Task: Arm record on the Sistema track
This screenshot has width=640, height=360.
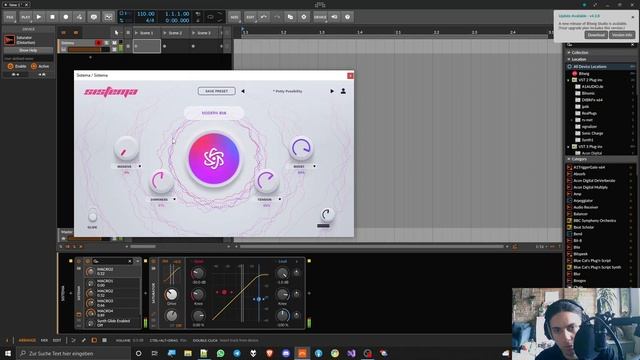Action: click(x=98, y=42)
